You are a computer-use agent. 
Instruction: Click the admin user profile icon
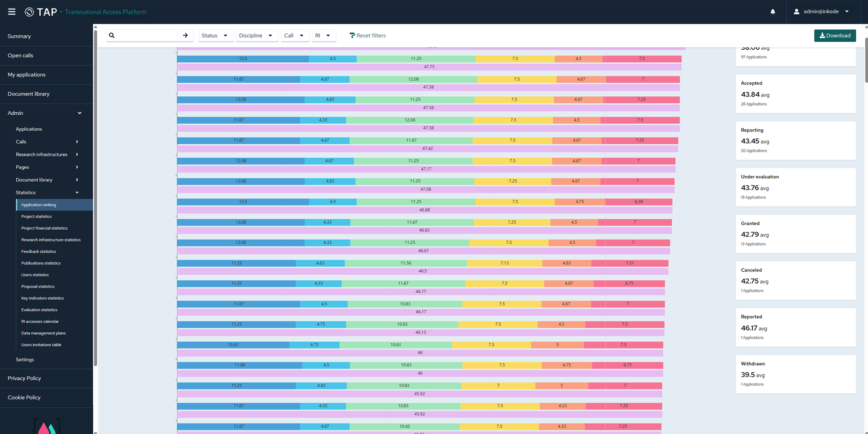796,12
